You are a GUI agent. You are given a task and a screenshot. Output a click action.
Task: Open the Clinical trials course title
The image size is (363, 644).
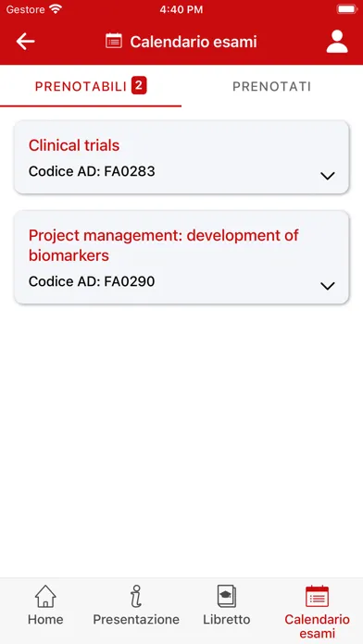pyautogui.click(x=74, y=145)
